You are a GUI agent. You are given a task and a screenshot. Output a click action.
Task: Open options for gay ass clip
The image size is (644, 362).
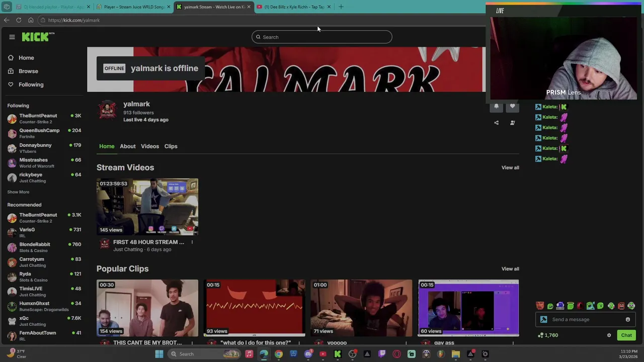click(513, 343)
